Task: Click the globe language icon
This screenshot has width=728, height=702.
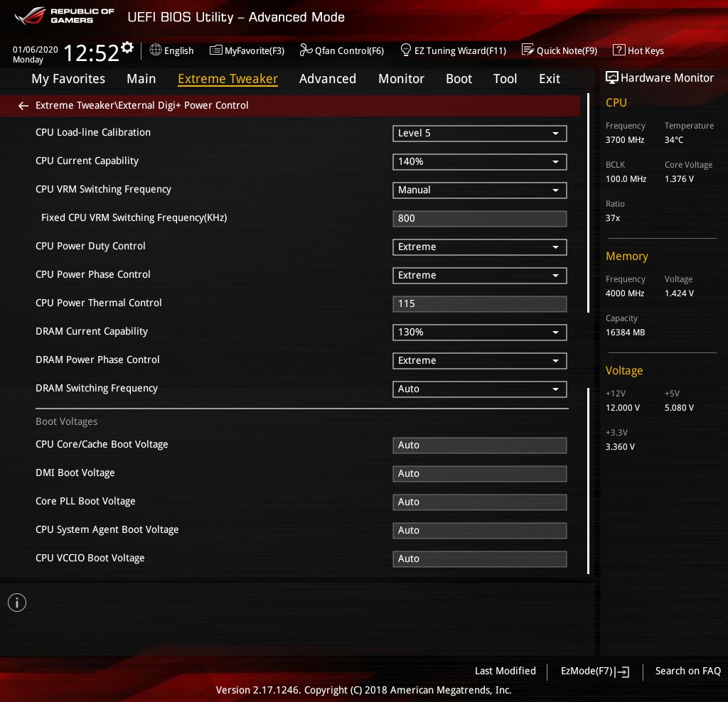Action: (156, 50)
